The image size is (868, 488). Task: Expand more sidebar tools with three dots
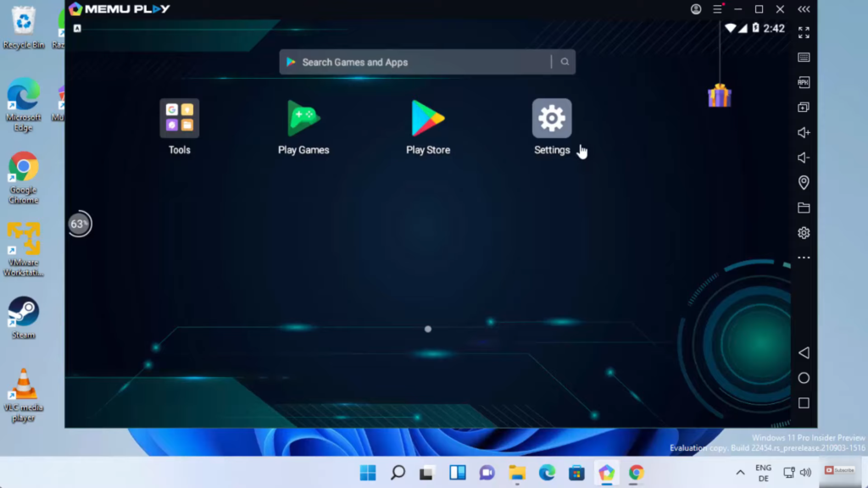click(x=804, y=258)
